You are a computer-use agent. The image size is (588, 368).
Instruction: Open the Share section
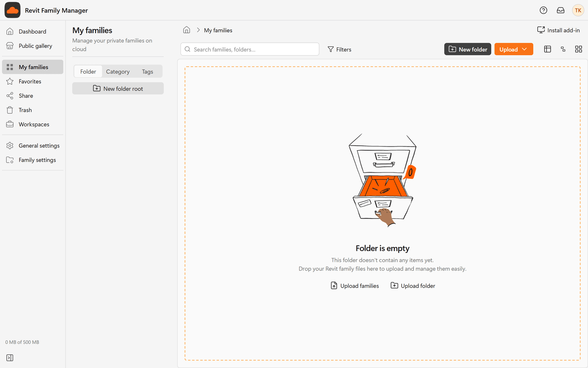[33, 96]
